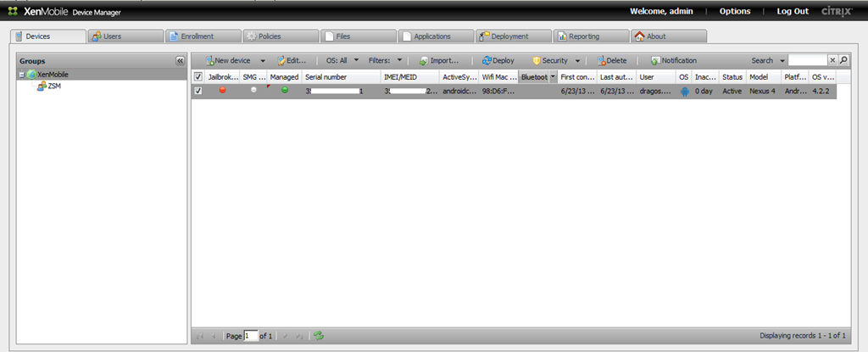Click the page number input field
Viewport: 868px width, 352px height.
(x=250, y=337)
